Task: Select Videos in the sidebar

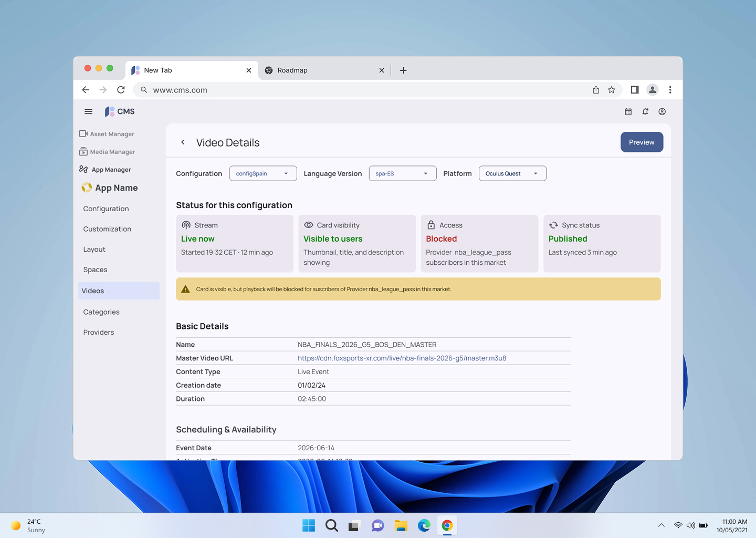Action: point(119,291)
